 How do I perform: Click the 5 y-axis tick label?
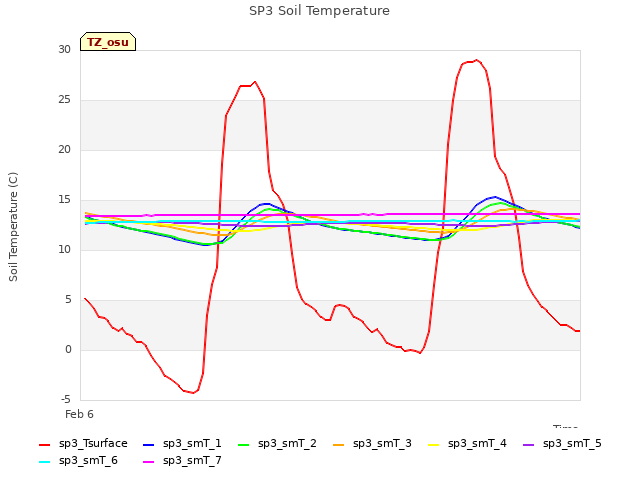click(x=68, y=300)
